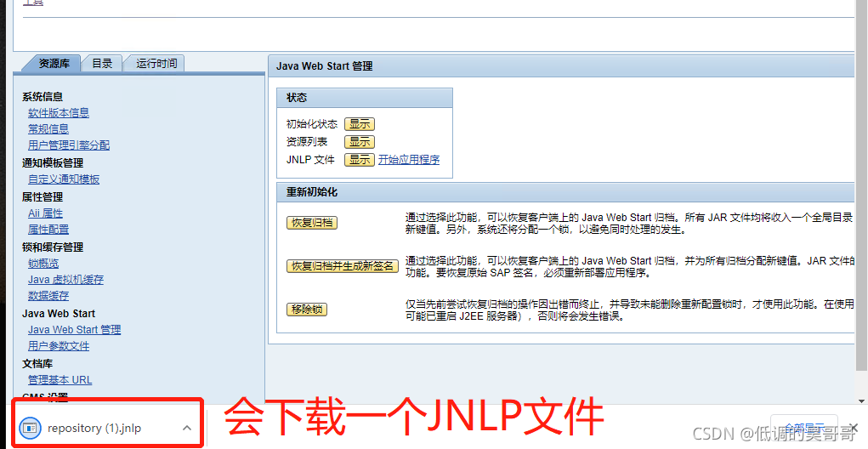The height and width of the screenshot is (449, 868).
Task: Open the 目录 tab
Action: click(x=102, y=64)
